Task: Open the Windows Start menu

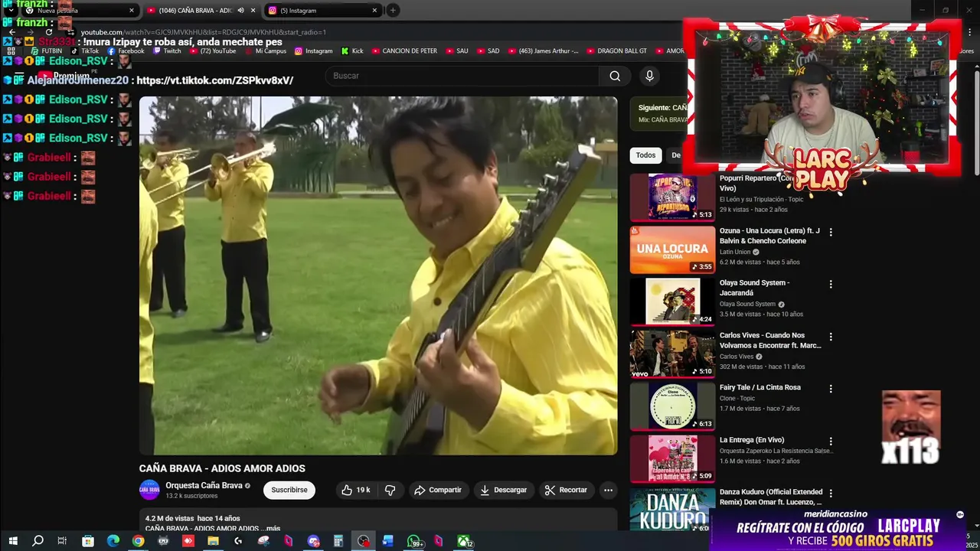Action: tap(12, 541)
